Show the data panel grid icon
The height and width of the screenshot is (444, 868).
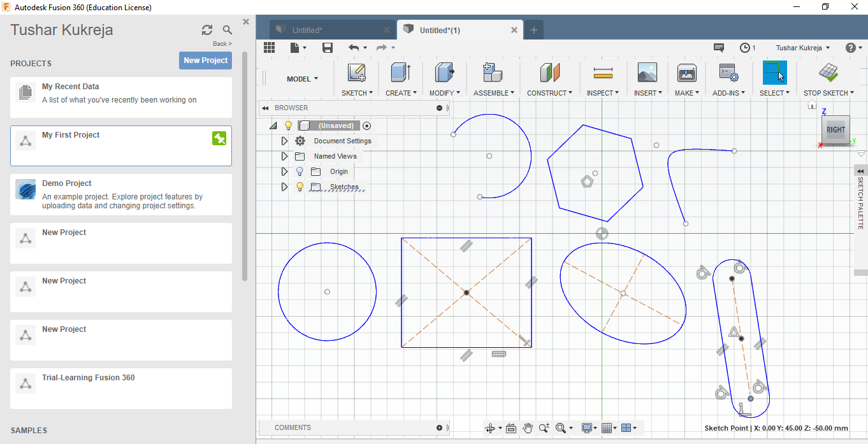coord(269,48)
